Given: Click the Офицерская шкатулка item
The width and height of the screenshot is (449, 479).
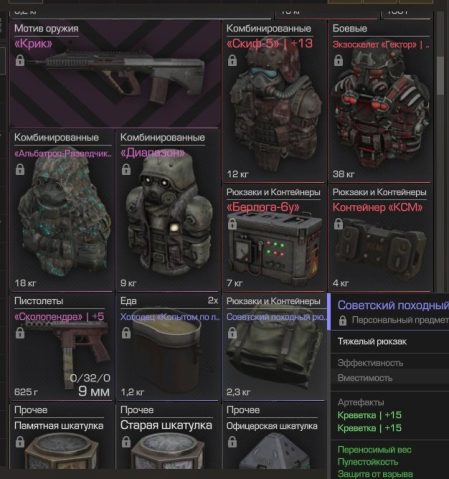Looking at the screenshot, I should (x=274, y=436).
